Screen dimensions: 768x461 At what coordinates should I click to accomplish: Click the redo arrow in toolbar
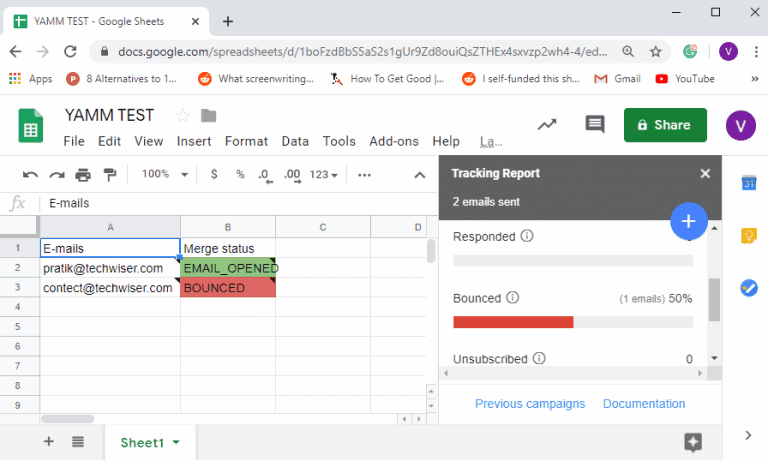pyautogui.click(x=57, y=175)
